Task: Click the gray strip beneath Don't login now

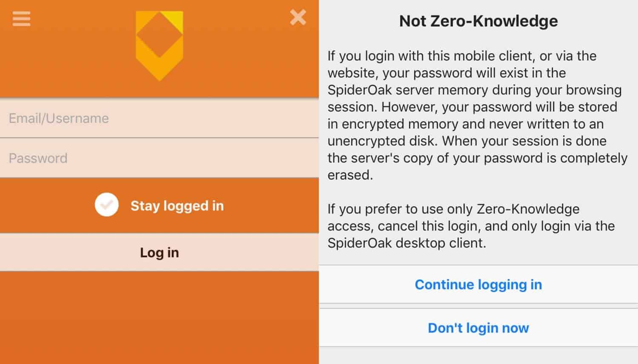Action: coord(478,355)
